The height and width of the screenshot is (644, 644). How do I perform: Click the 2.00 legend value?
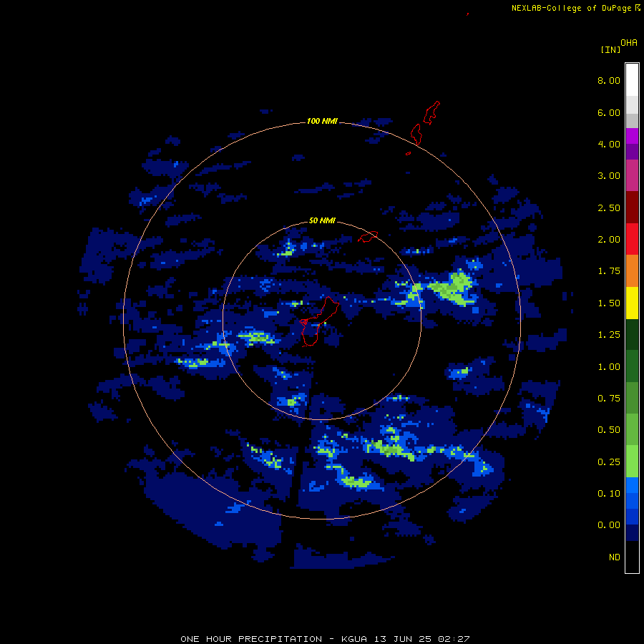coord(609,240)
